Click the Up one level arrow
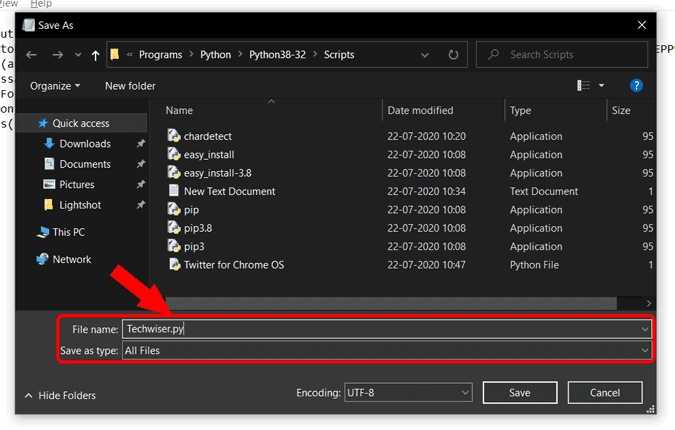This screenshot has height=430, width=675. coord(96,55)
